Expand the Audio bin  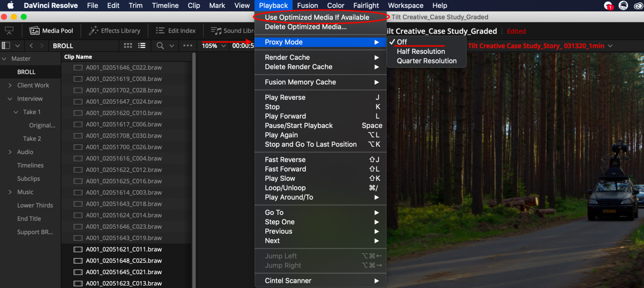[x=10, y=152]
